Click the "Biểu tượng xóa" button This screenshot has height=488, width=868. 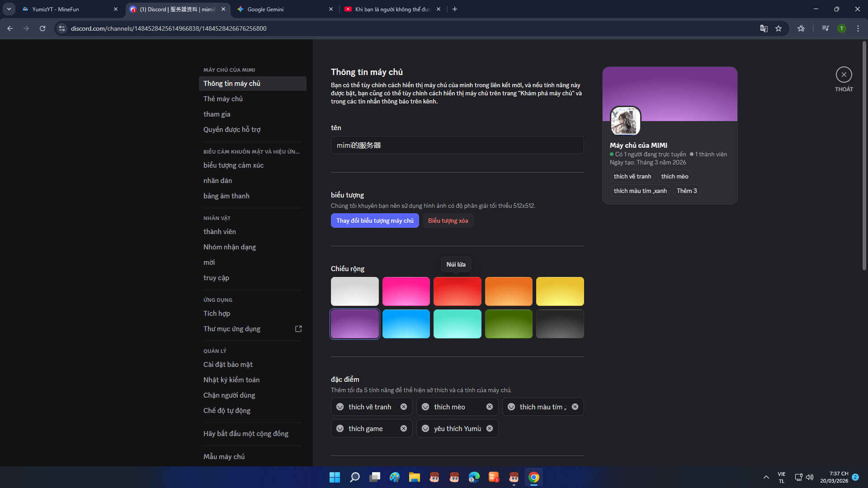(x=448, y=221)
